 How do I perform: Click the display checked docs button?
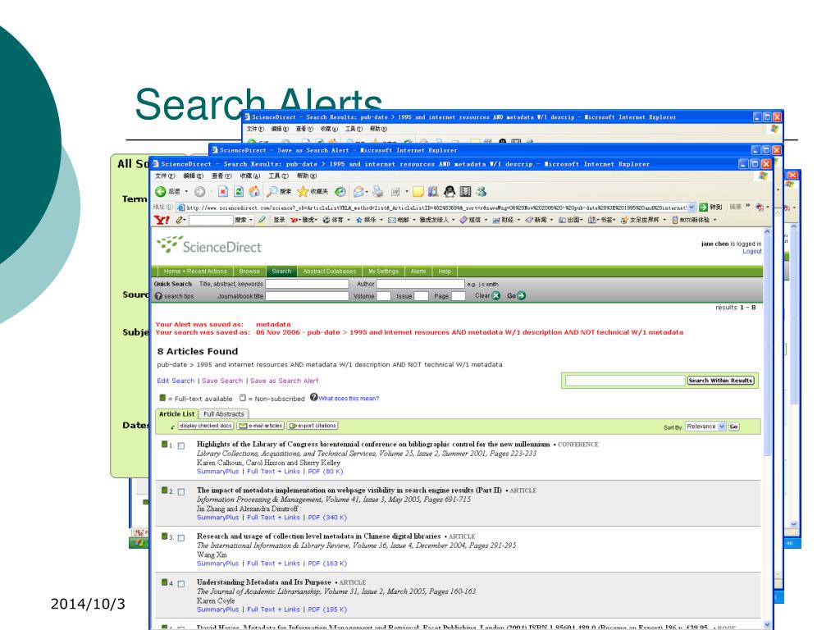tap(205, 426)
